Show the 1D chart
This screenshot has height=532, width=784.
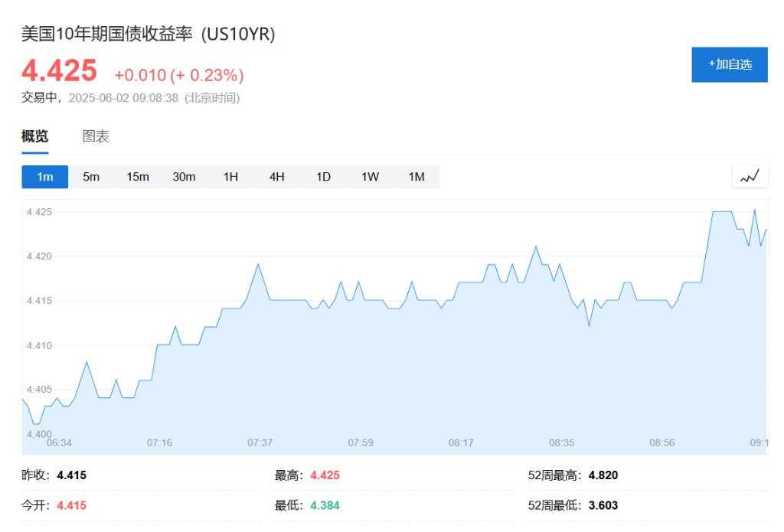(x=324, y=177)
